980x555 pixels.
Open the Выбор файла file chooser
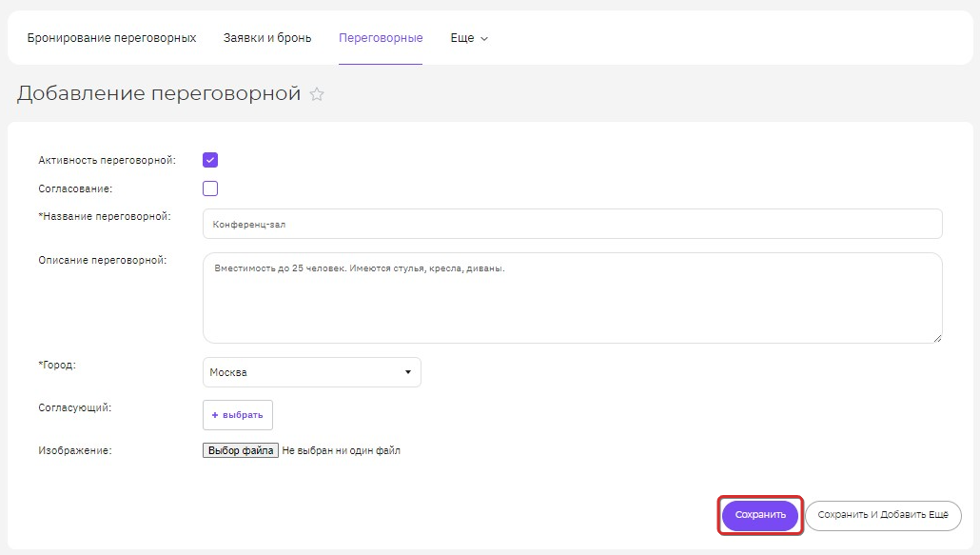[x=241, y=450]
